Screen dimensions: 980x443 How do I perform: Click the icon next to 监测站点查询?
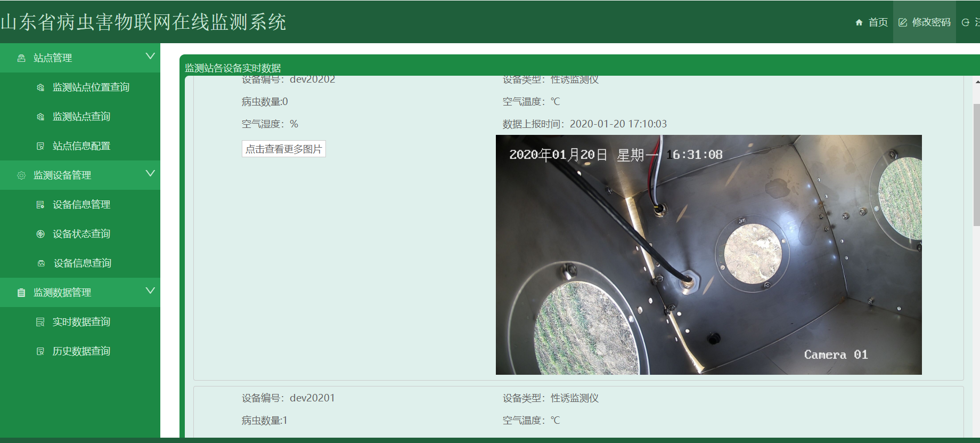[x=40, y=117]
